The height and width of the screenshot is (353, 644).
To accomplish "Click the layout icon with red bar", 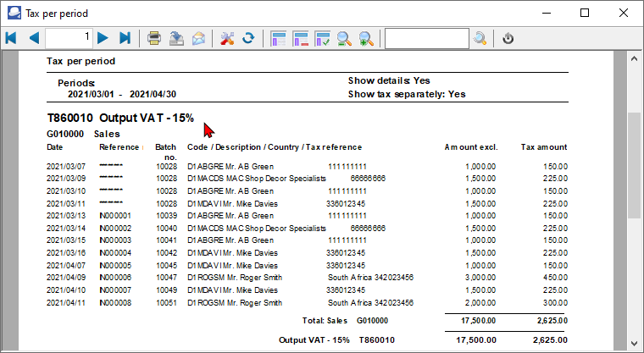I will [x=300, y=38].
